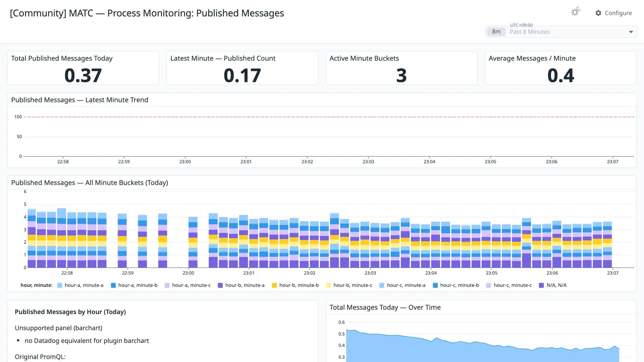Click the Total Messages Today — Over Time title

[385, 307]
